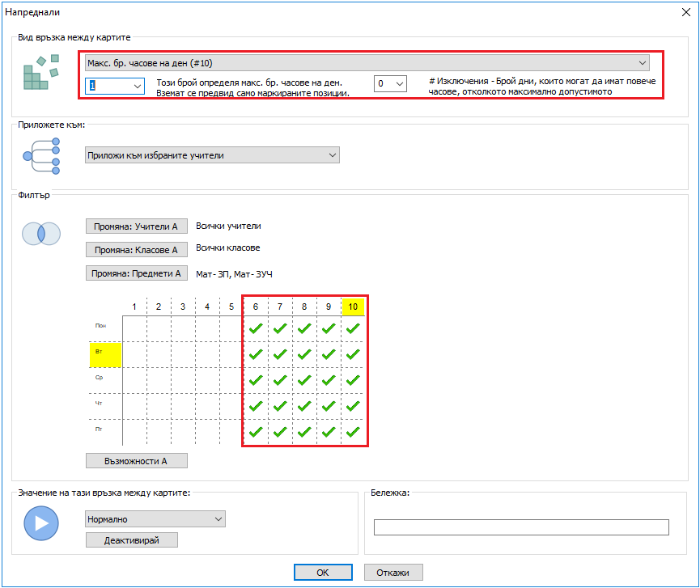Close the Напреднали dialog window
The image size is (700, 588).
(x=686, y=11)
